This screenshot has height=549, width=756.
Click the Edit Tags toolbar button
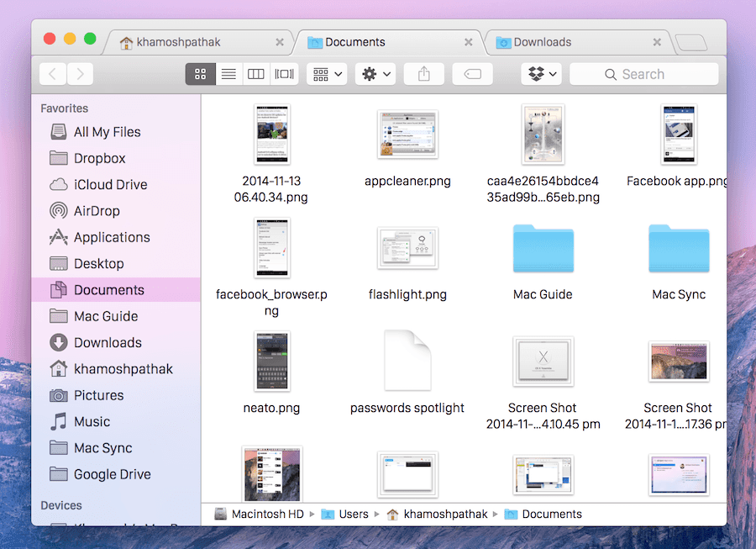tap(472, 74)
